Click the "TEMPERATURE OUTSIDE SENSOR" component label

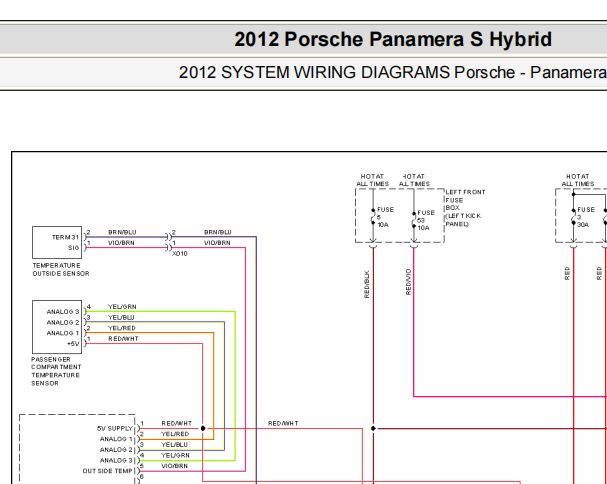61,269
